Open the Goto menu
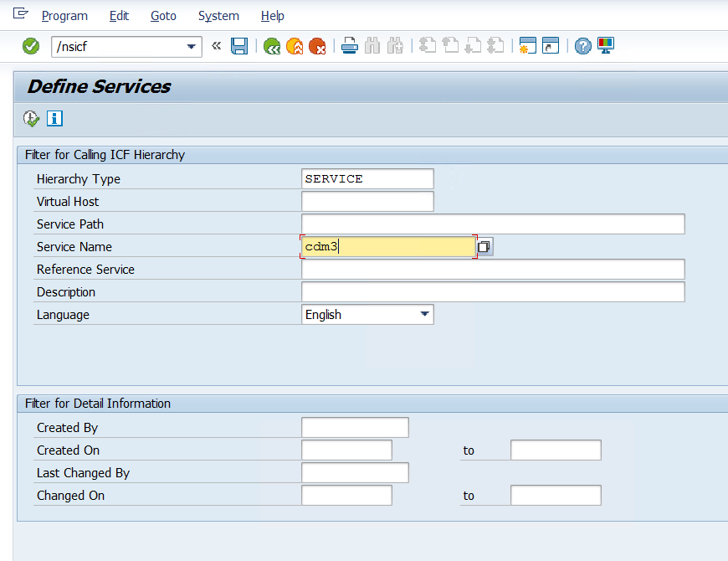The height and width of the screenshot is (561, 728). [163, 16]
